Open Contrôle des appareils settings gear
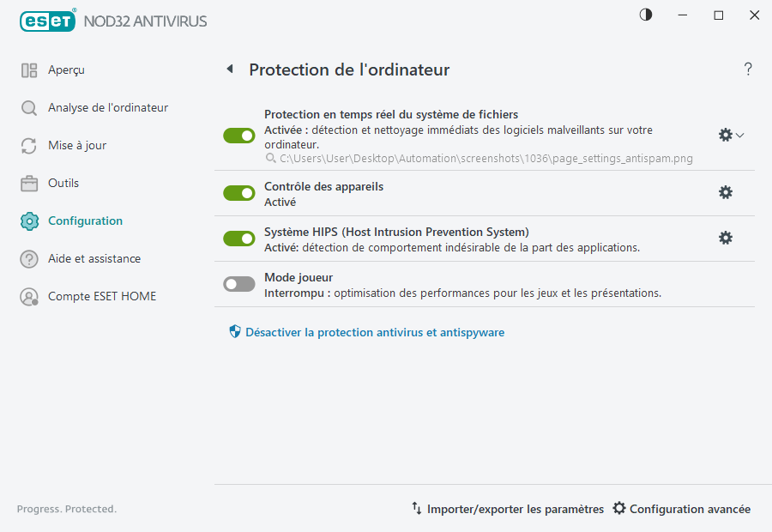Image resolution: width=772 pixels, height=532 pixels. click(726, 192)
